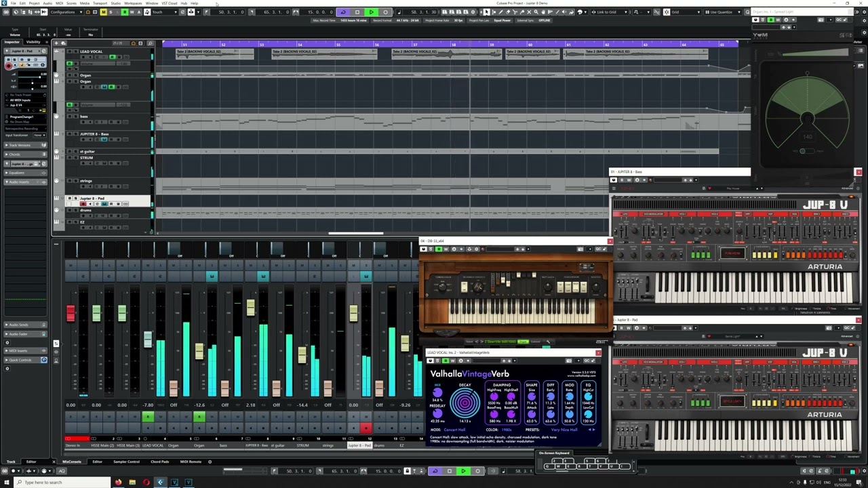Toggle global Write automation (W) button
Screen dimensions: 868x488
131,12
